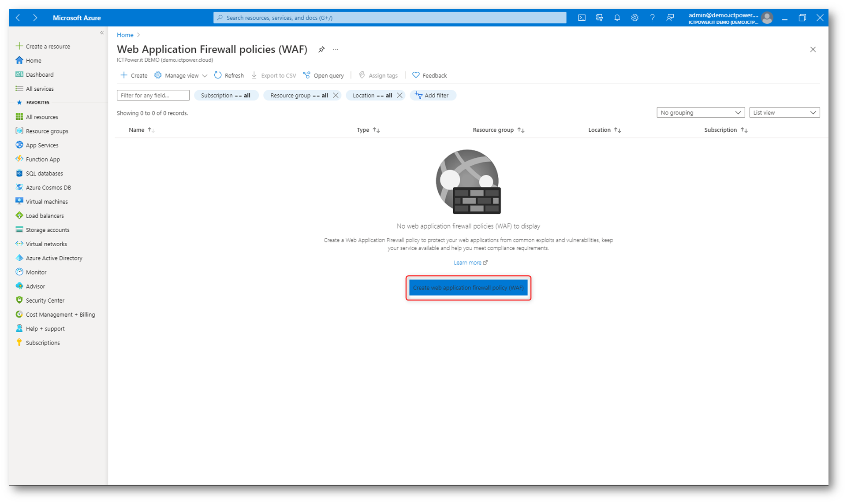The image size is (847, 504).
Task: Open the Resource group == all filter
Action: coord(299,95)
